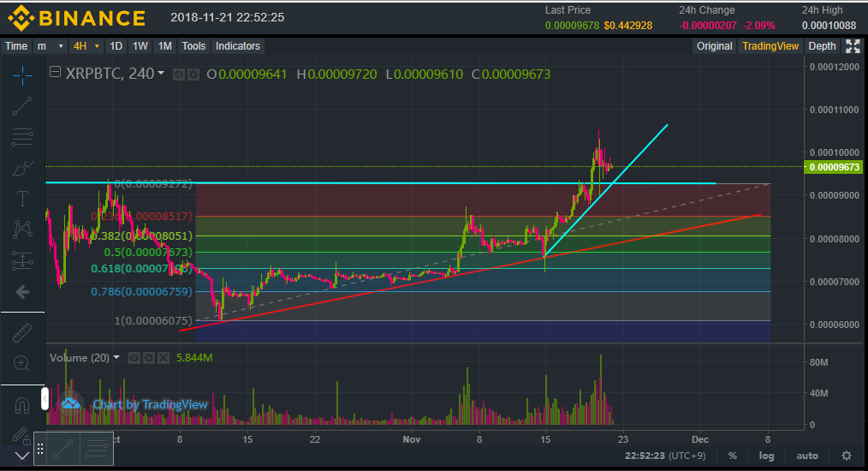The height and width of the screenshot is (471, 868).
Task: Click the Time interval button
Action: (x=16, y=46)
